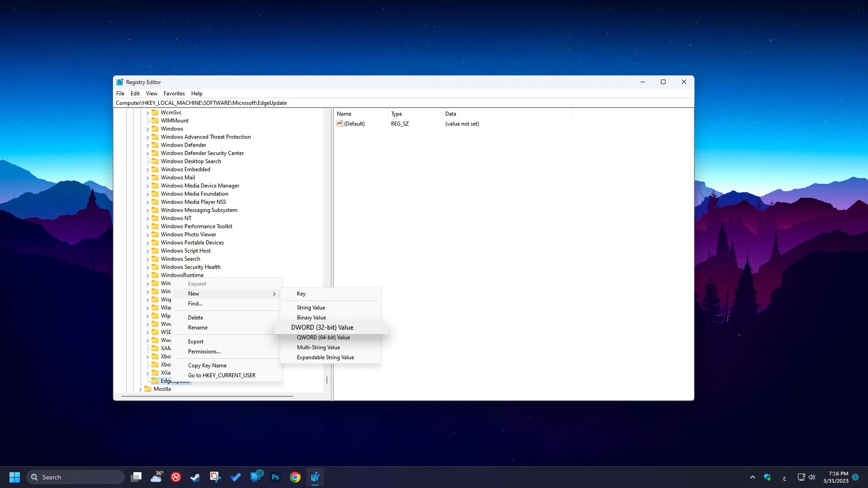Image resolution: width=868 pixels, height=488 pixels.
Task: Open the View menu
Action: point(151,94)
